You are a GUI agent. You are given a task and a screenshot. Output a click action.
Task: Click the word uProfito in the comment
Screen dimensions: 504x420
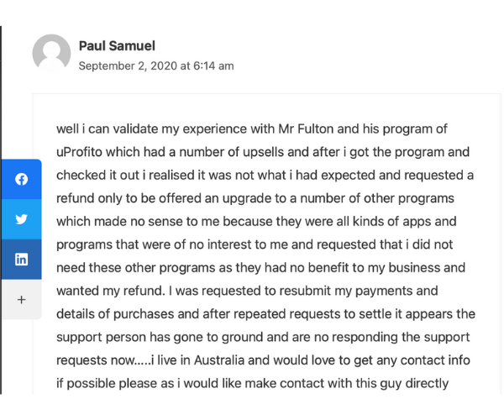[x=79, y=152]
